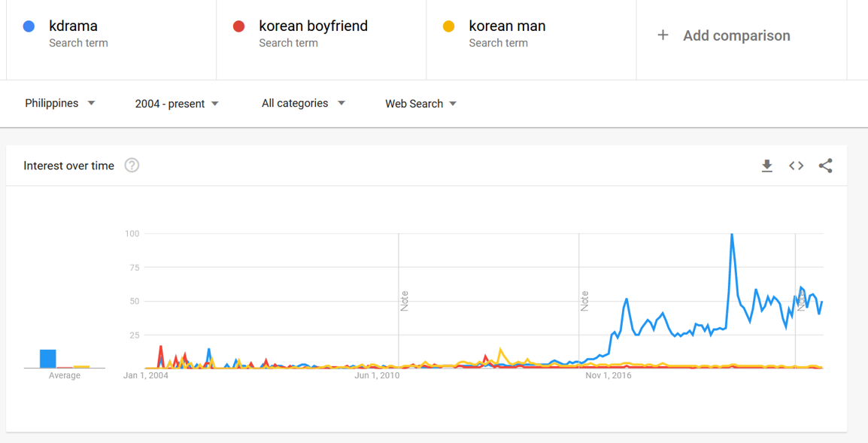Open the Interest over time help icon
The image size is (868, 443).
pos(132,165)
